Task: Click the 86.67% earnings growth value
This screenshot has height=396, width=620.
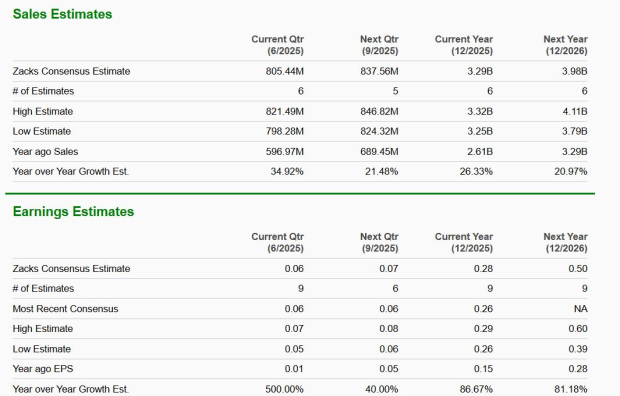Action: tap(476, 389)
